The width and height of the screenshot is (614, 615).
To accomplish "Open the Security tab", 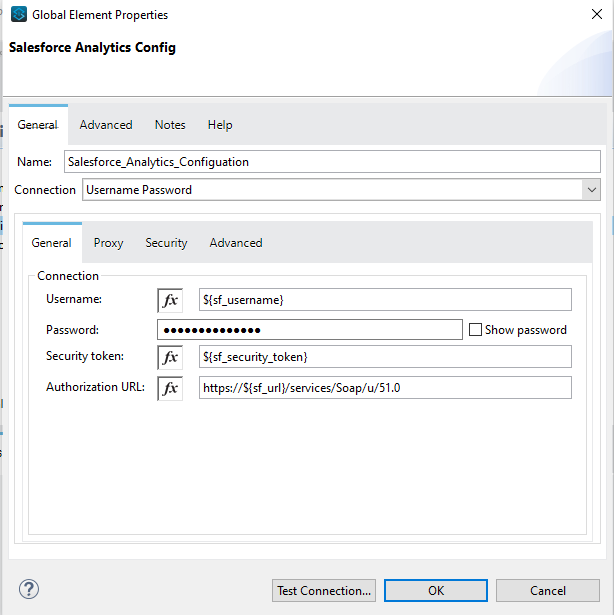I will tap(166, 243).
